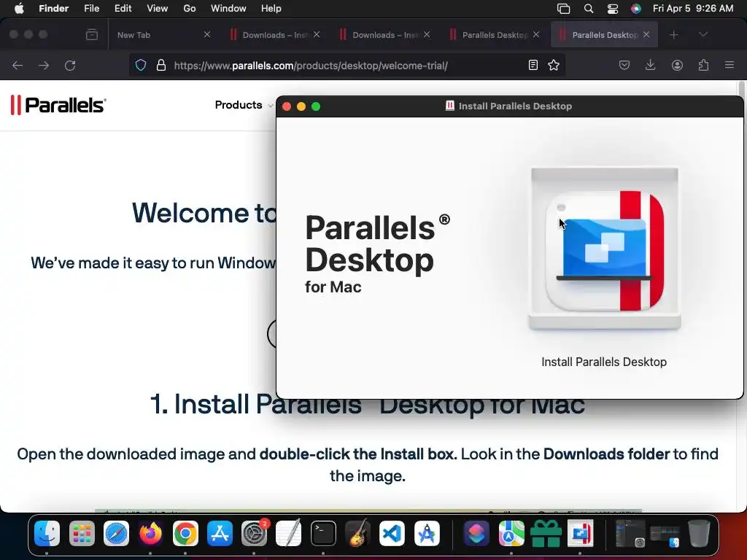747x560 pixels.
Task: Open Control Center in the menu bar
Action: click(x=613, y=9)
